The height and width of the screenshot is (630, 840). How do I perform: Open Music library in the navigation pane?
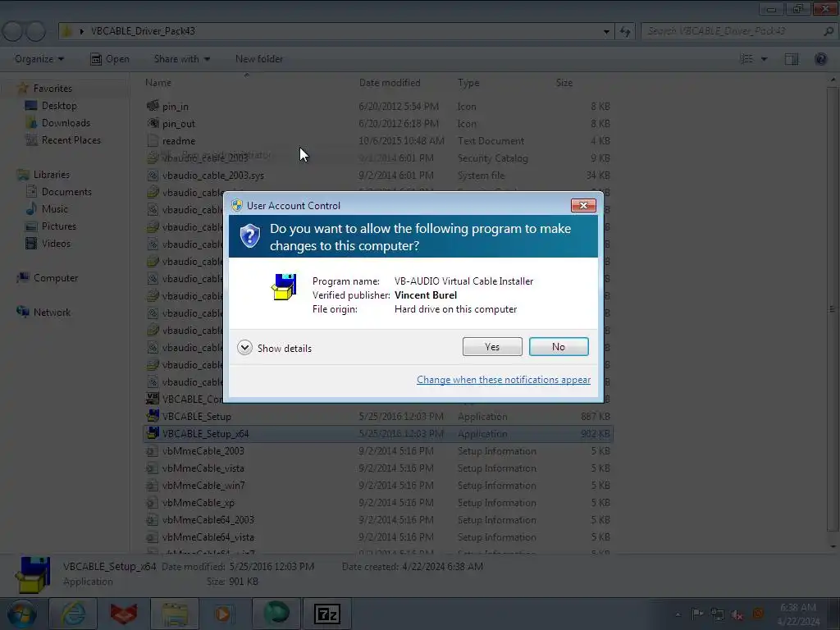click(47, 209)
